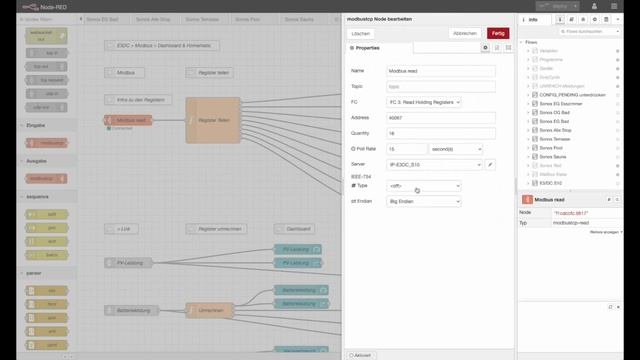
Task: Click the Flows search field in sidebar
Action: click(x=589, y=31)
